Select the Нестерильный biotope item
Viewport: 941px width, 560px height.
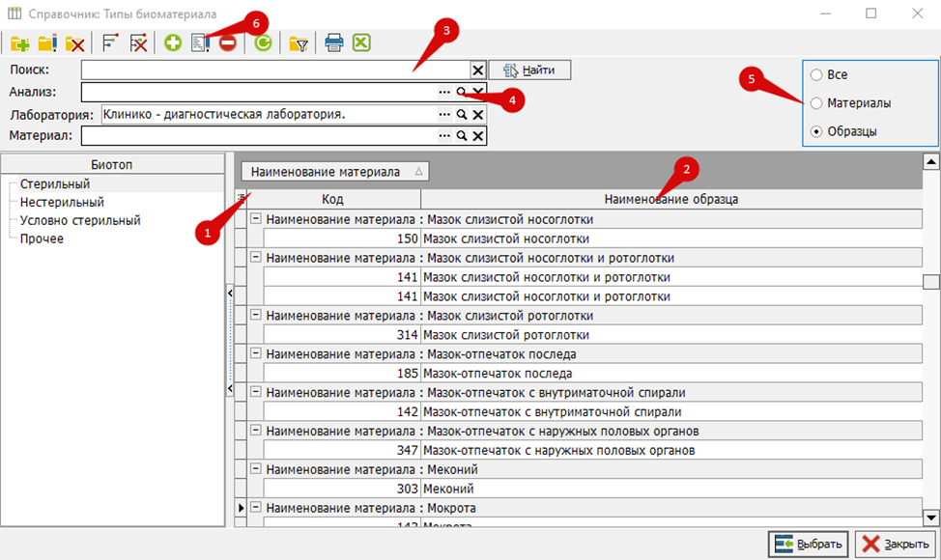(62, 202)
